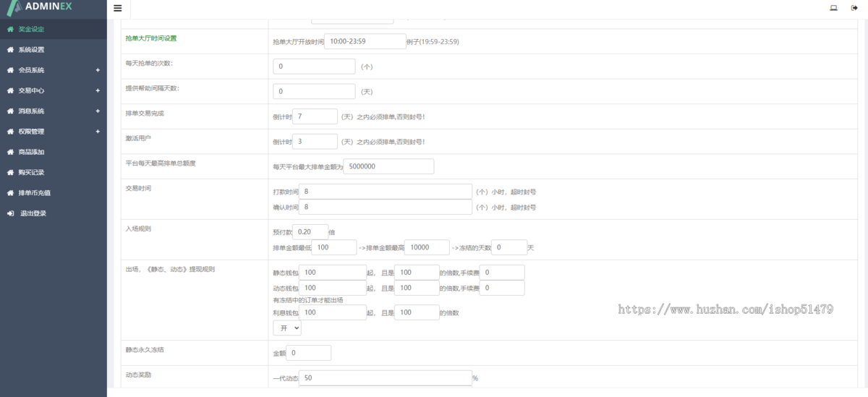Click the 静态钱包 row multiple field
Viewport: 868px width, 397px height.
click(417, 273)
